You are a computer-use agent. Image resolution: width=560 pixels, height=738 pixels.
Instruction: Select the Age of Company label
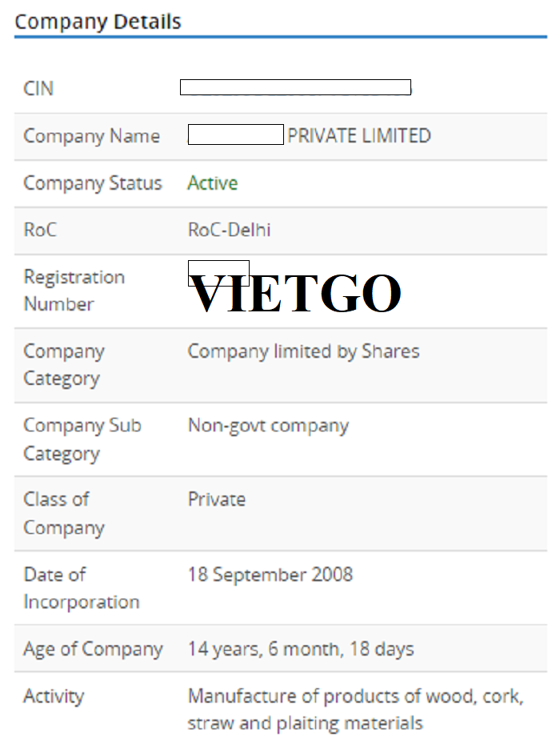point(93,649)
